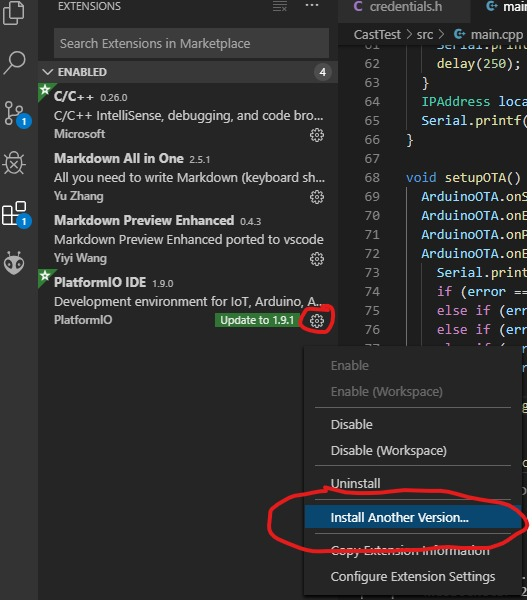Click Yu Zhang publisher name
532x600 pixels.
(x=78, y=196)
